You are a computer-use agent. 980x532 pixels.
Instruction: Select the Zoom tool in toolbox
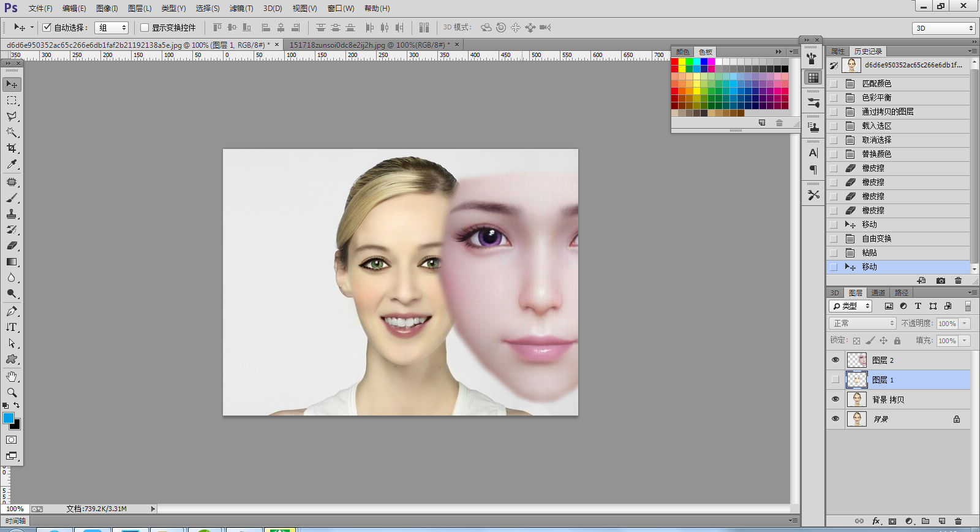12,392
